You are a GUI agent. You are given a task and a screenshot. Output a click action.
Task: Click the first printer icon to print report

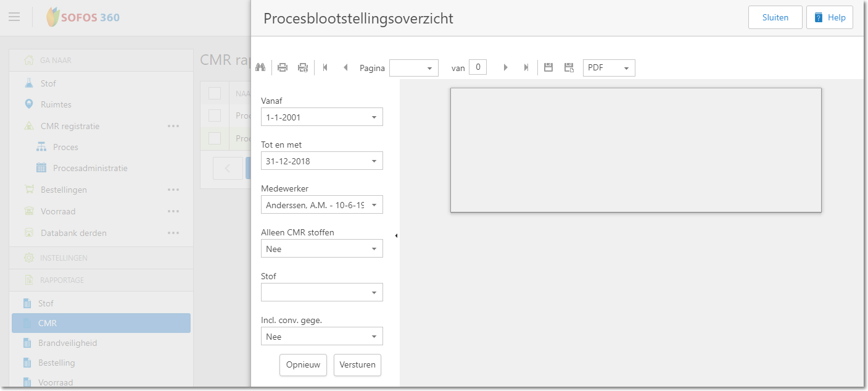(x=283, y=68)
